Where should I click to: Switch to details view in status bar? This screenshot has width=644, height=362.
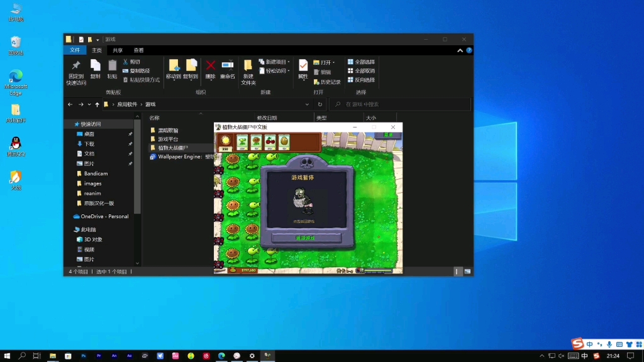point(457,271)
